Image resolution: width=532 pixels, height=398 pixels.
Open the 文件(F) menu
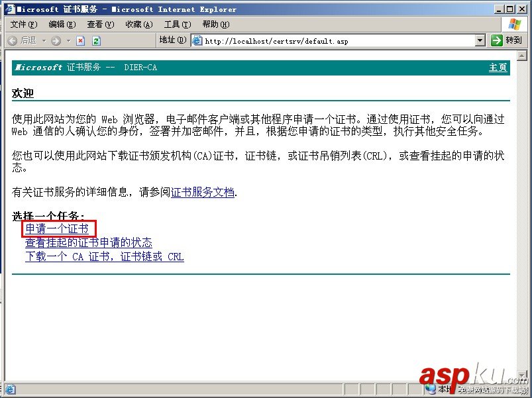click(x=24, y=25)
